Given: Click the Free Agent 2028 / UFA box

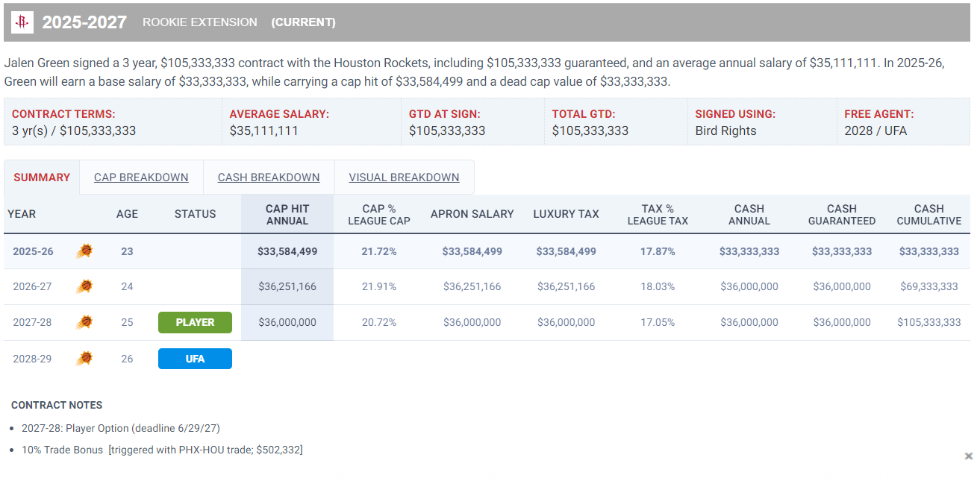Looking at the screenshot, I should [x=903, y=122].
